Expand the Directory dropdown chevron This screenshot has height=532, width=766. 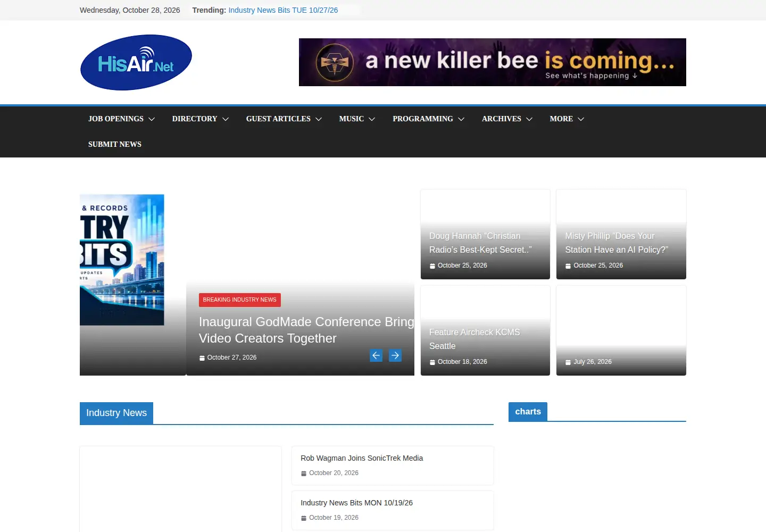coord(226,119)
